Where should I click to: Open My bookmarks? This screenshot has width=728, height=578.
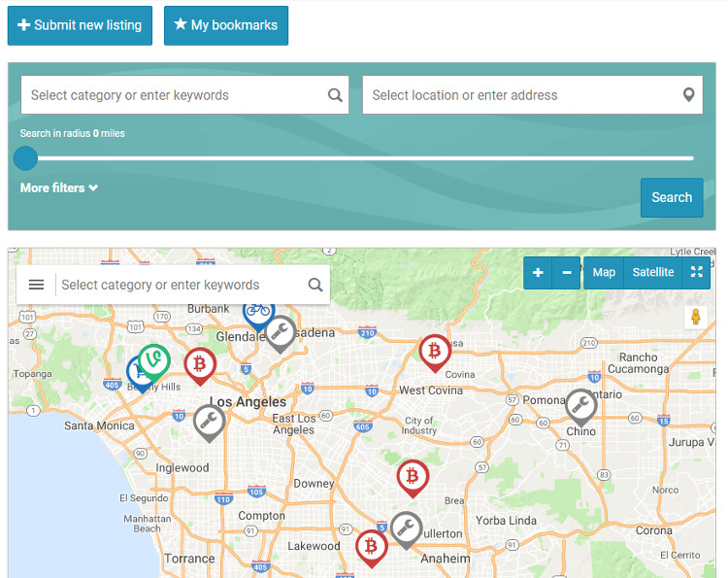click(226, 25)
